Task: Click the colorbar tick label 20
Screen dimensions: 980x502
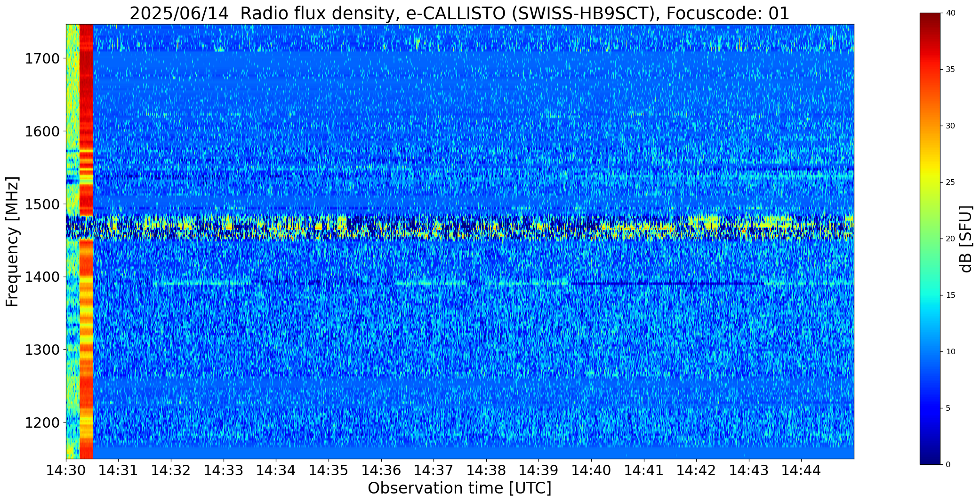Action: [x=950, y=239]
